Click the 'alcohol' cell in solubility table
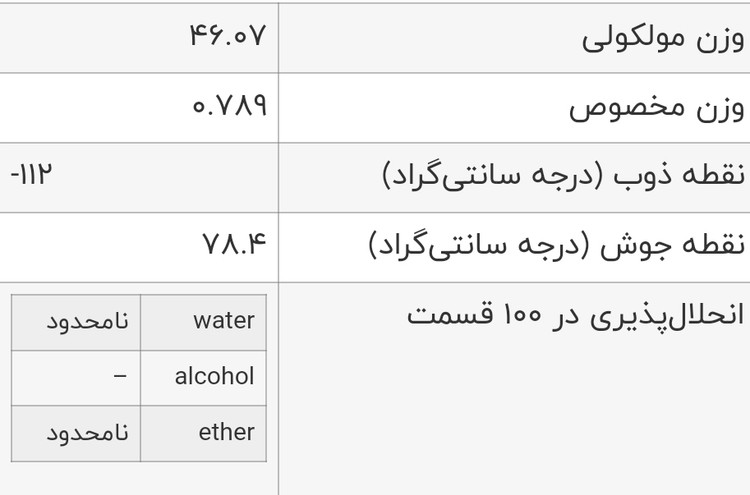Screen dimensions: 750x495 [x=214, y=377]
